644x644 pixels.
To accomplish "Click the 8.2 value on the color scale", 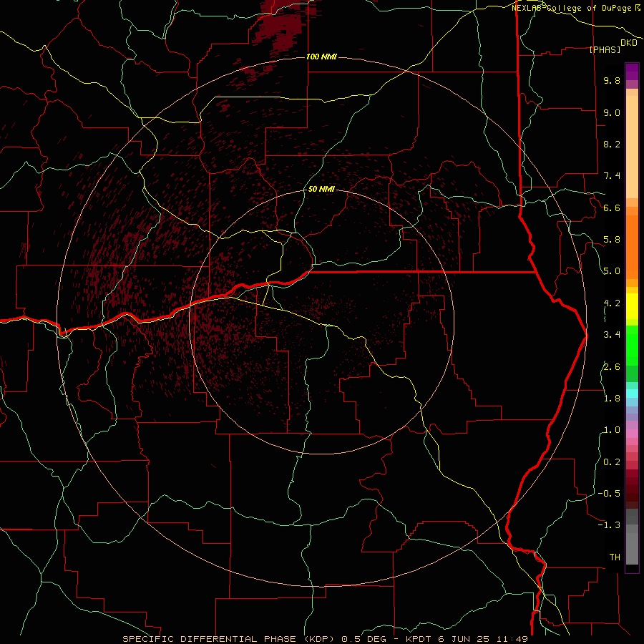I will pos(612,144).
